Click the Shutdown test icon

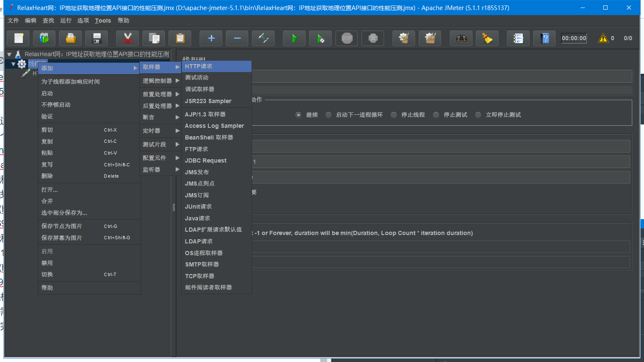coord(373,38)
